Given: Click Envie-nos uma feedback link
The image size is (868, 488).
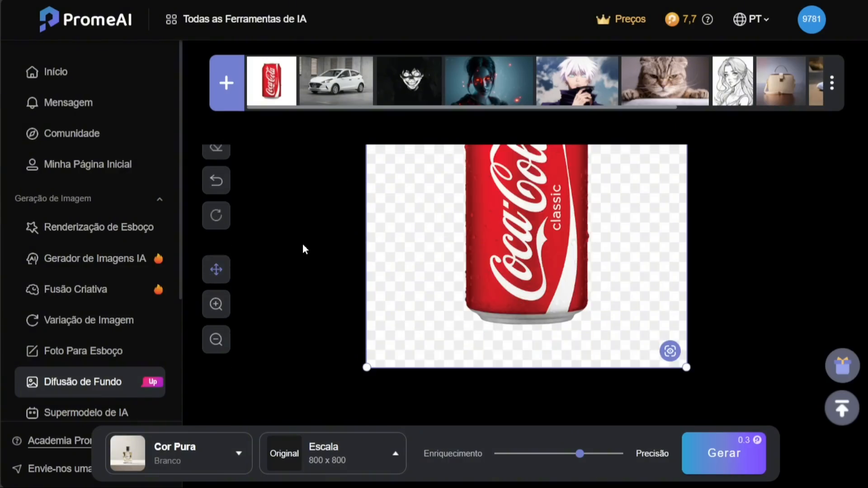Looking at the screenshot, I should tap(52, 469).
